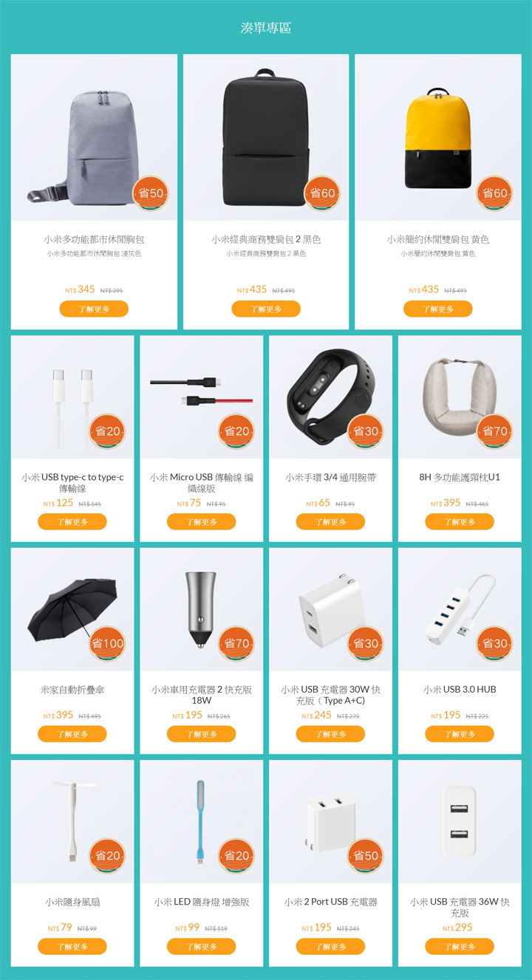532x980 pixels.
Task: Click the 省30 badge on USB 3.0 HUB
Action: (494, 643)
